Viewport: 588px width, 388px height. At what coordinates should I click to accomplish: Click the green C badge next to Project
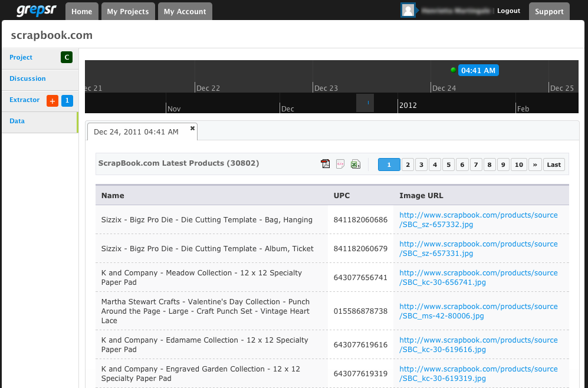67,57
